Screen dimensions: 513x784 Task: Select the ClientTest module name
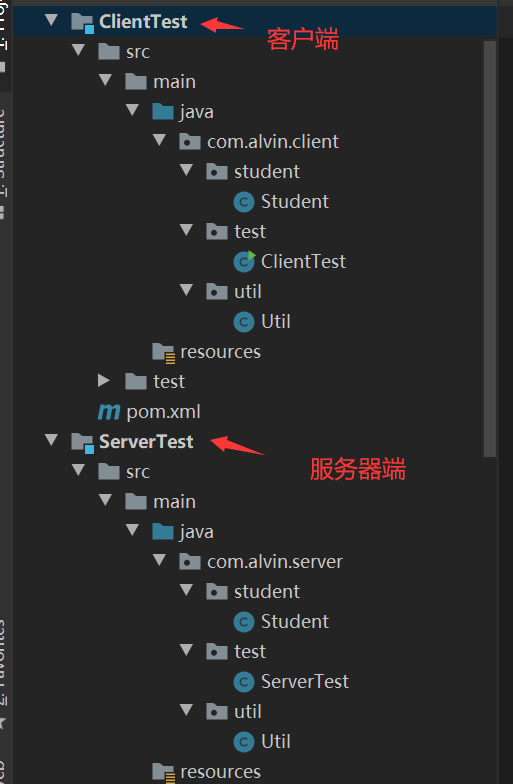click(143, 22)
